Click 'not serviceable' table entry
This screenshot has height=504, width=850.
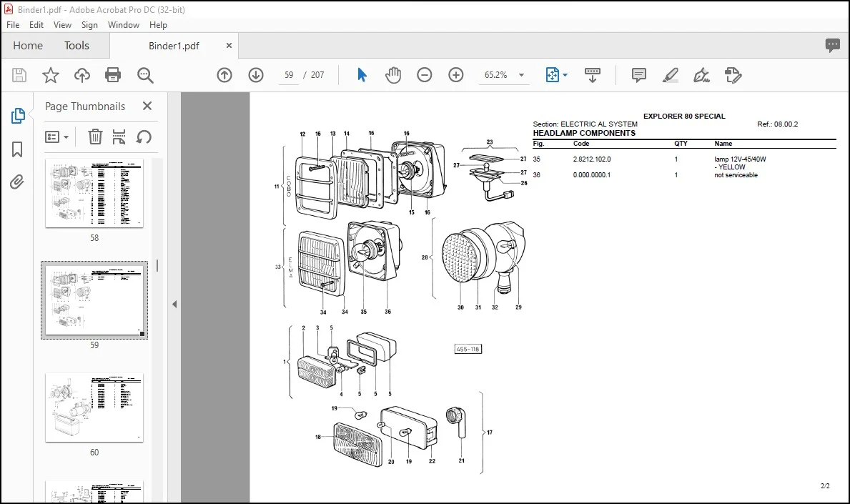[736, 175]
